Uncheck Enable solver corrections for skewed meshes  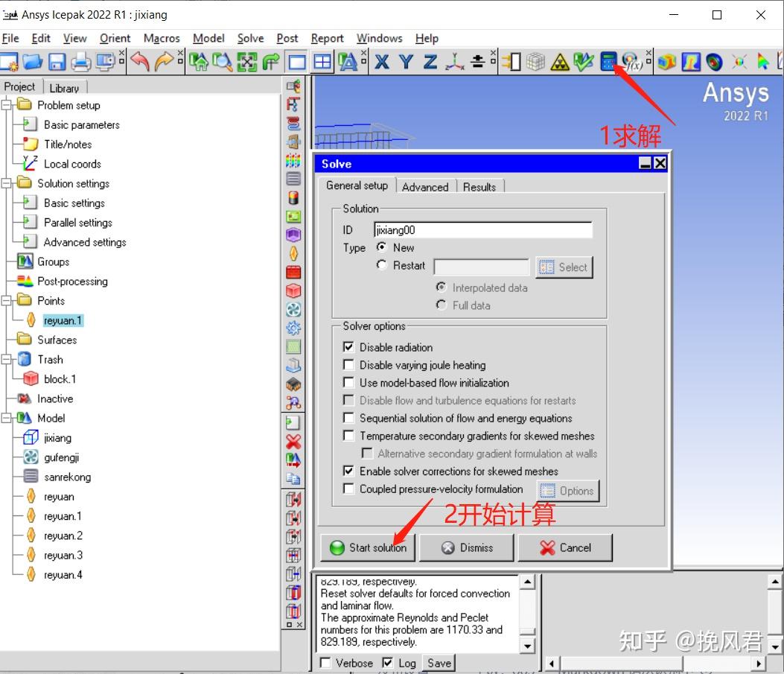pos(348,471)
